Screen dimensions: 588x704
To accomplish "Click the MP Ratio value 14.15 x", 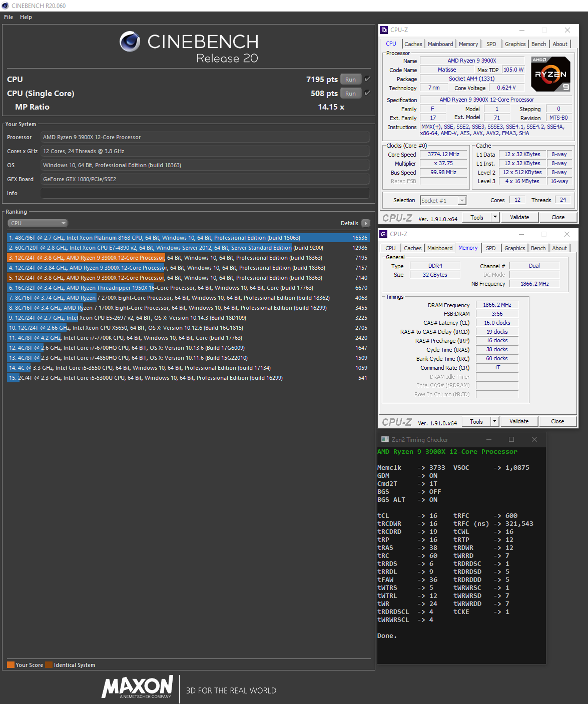I will point(331,107).
